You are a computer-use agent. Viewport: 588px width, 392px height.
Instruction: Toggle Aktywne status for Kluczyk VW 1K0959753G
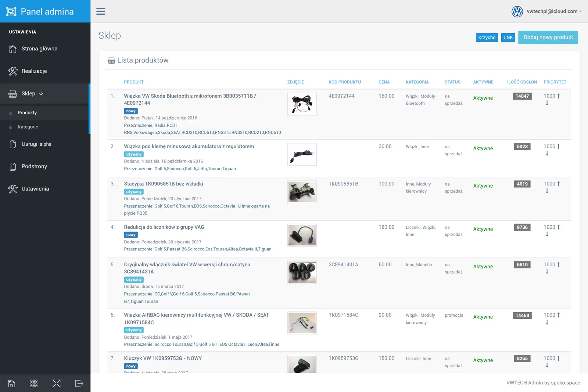[x=483, y=360]
